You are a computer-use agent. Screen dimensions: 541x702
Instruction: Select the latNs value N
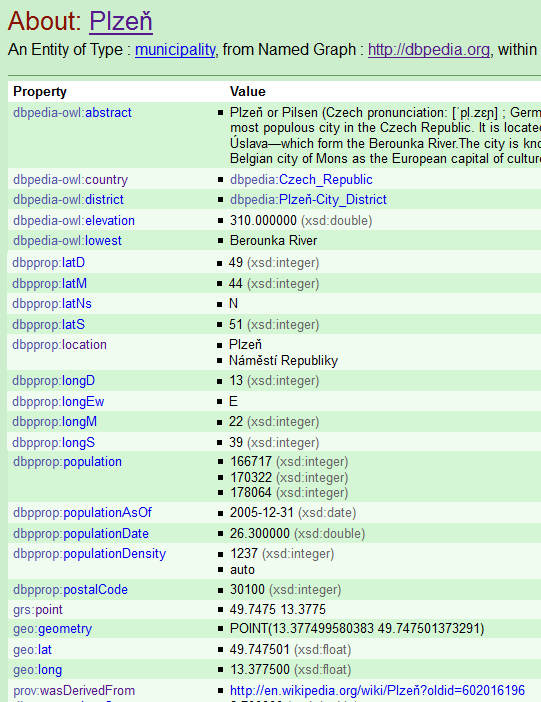tap(233, 304)
